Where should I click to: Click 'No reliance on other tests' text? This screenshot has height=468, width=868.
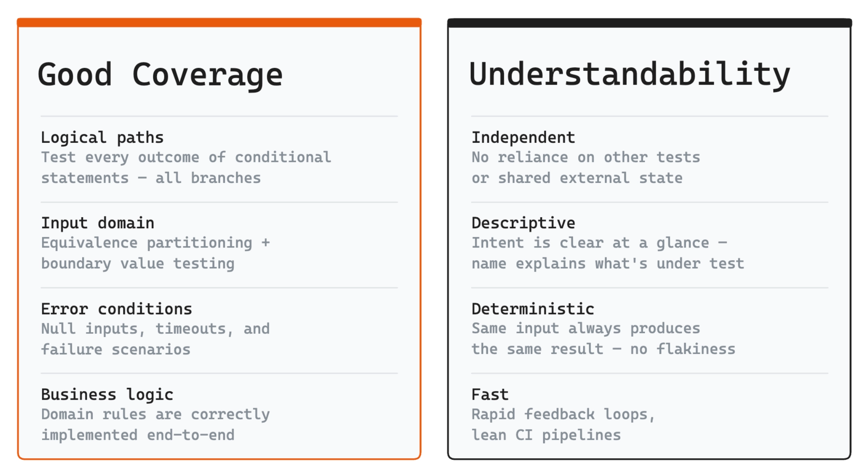point(586,157)
